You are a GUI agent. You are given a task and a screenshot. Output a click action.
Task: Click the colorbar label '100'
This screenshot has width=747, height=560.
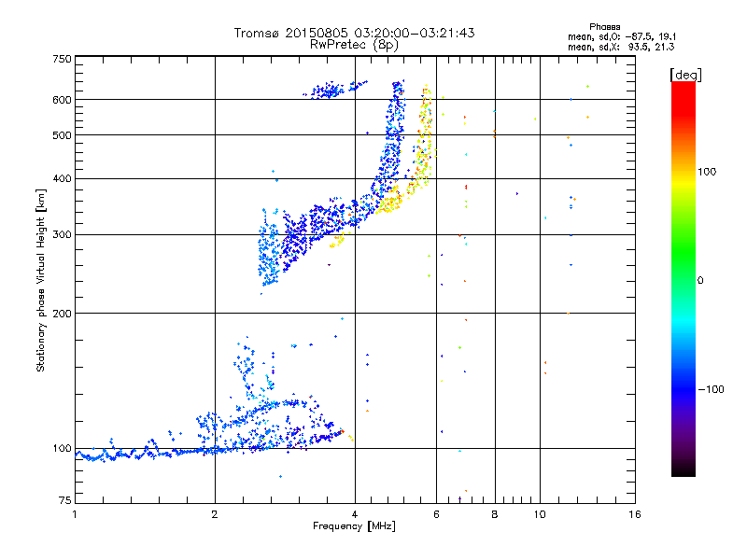tap(707, 172)
